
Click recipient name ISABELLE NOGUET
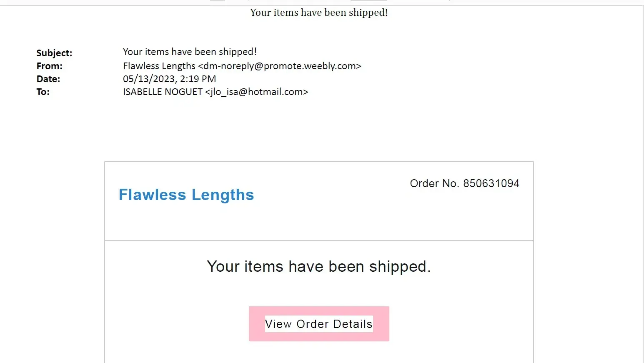pyautogui.click(x=163, y=92)
